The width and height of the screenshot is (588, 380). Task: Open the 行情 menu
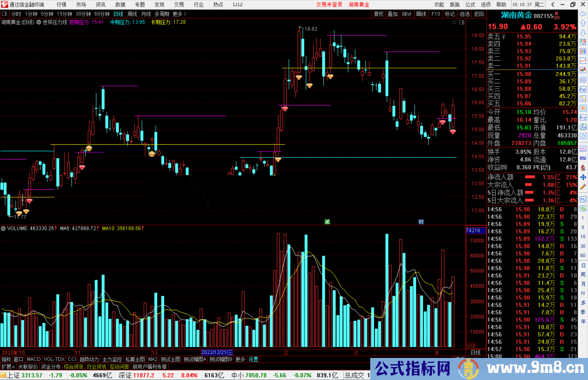click(x=61, y=4)
